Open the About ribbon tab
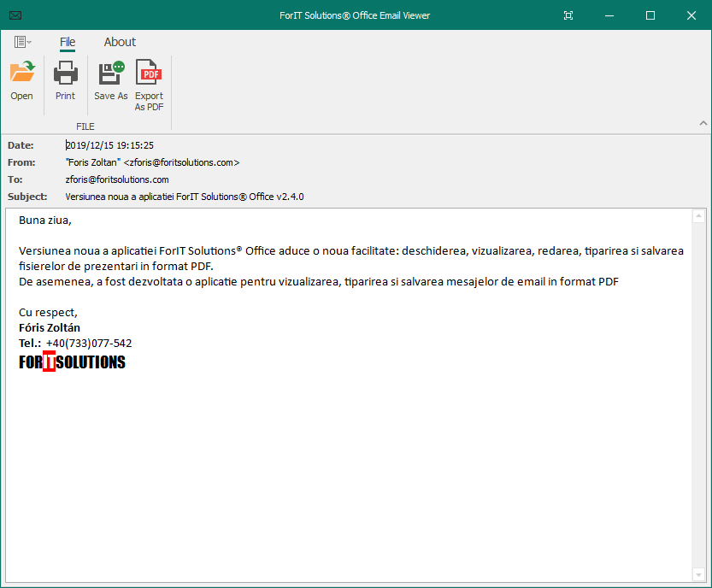The image size is (712, 588). [x=120, y=42]
